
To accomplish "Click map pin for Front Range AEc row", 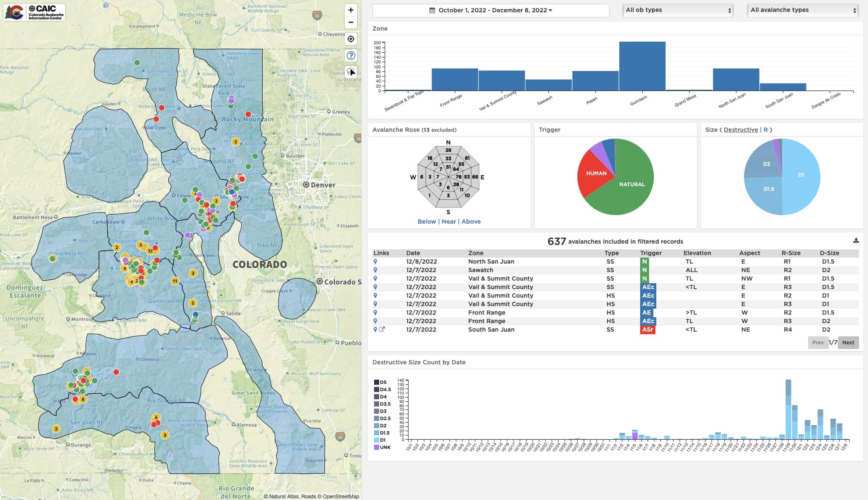I will coord(375,321).
